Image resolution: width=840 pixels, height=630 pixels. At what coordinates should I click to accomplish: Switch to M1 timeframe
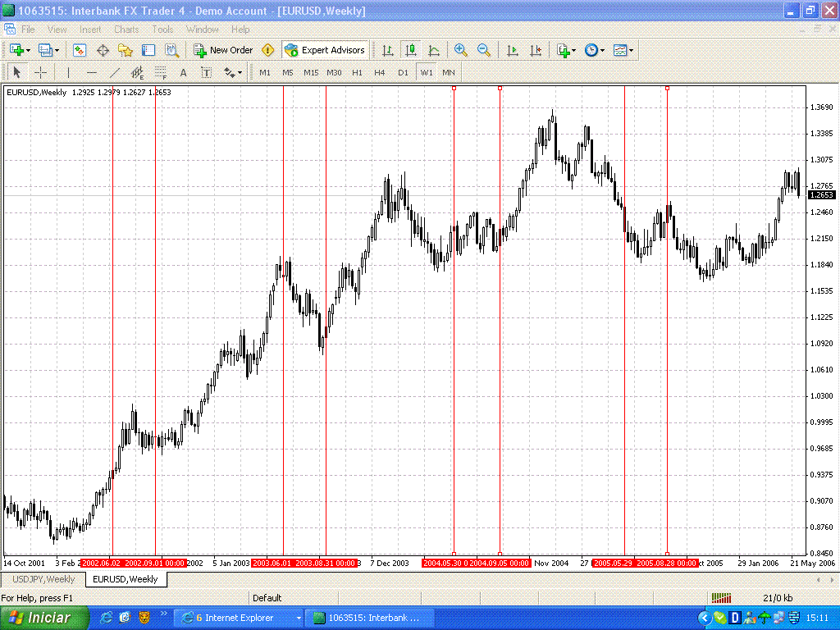(x=265, y=72)
